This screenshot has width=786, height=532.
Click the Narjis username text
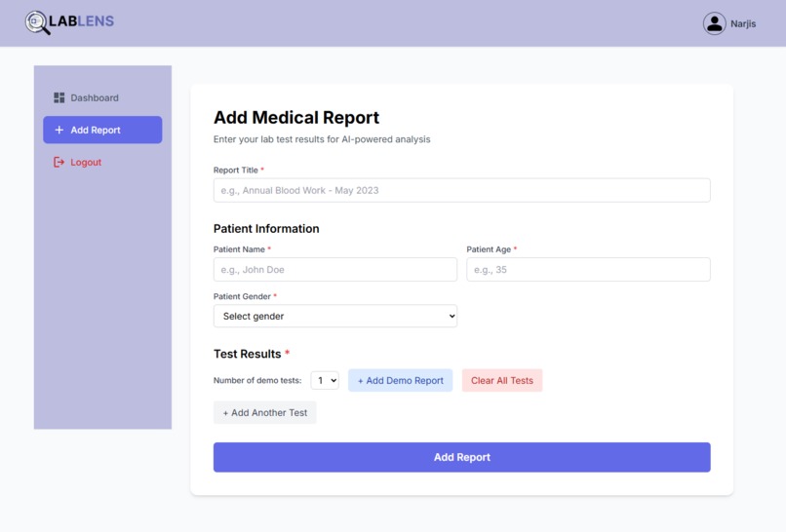(743, 24)
